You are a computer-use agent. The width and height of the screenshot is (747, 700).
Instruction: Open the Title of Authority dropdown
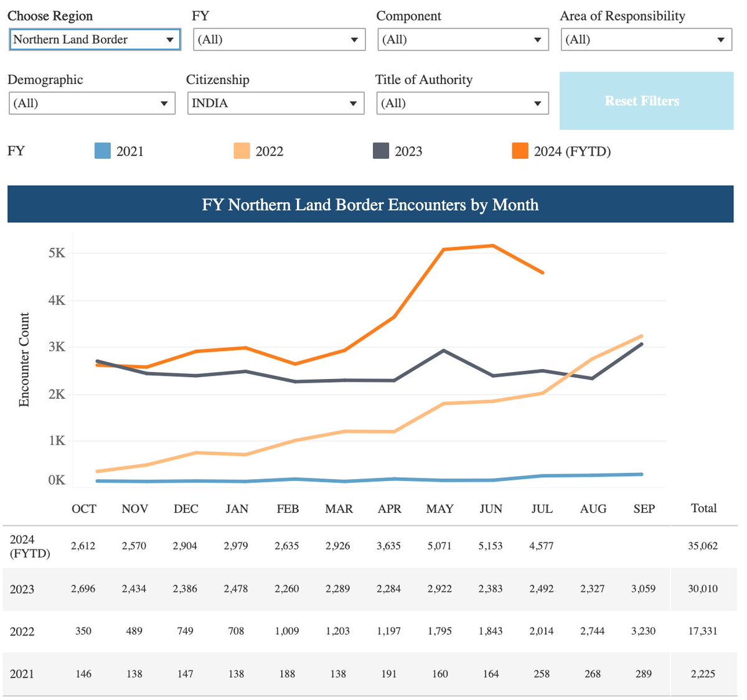coord(463,103)
